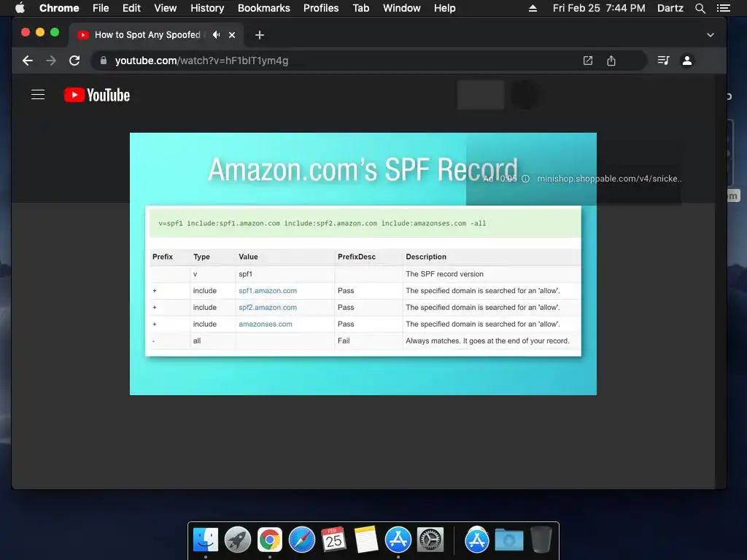747x560 pixels.
Task: Click the lock site info icon
Action: click(x=104, y=61)
